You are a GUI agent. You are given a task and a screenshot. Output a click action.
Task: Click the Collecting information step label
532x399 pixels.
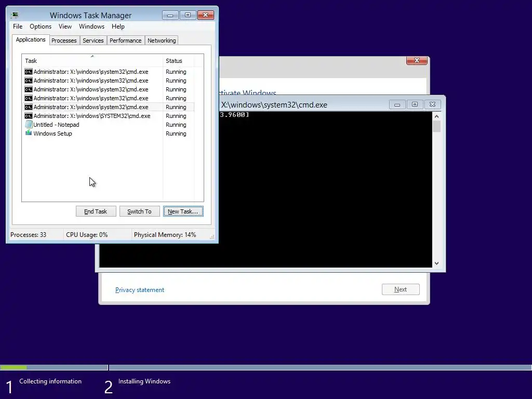[50, 381]
